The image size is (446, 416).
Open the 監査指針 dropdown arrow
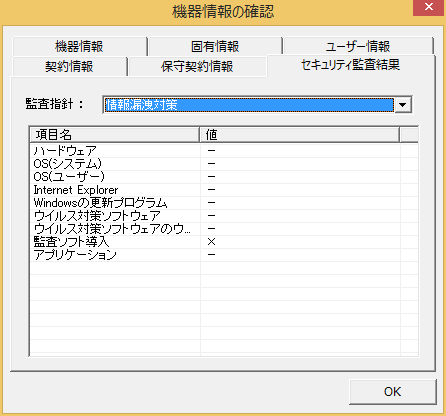(x=403, y=105)
